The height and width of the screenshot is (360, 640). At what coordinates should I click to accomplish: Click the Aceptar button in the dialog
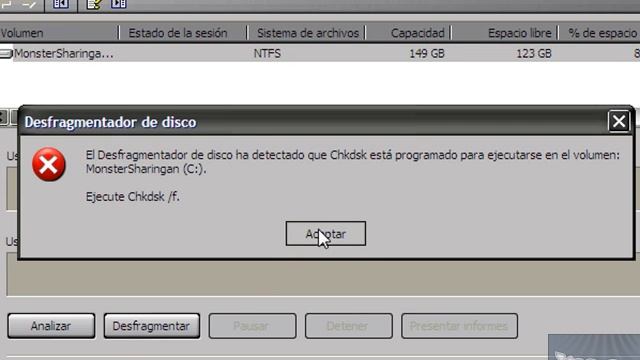pyautogui.click(x=326, y=233)
